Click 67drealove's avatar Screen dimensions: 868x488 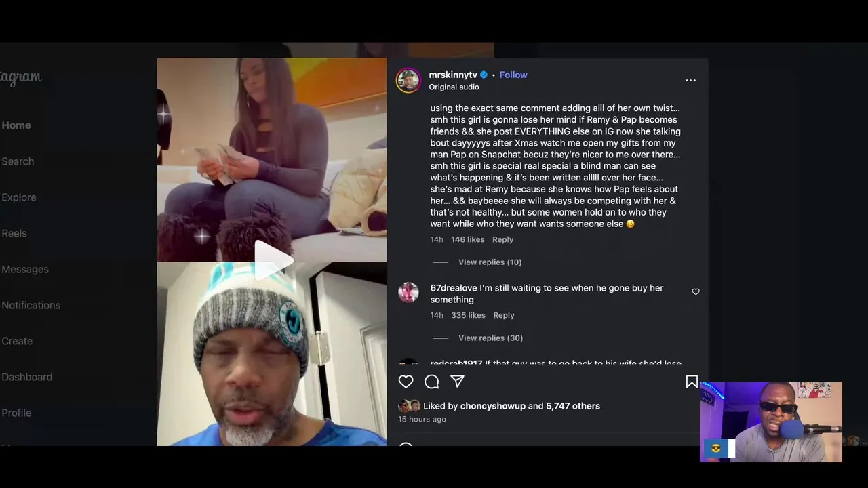408,292
